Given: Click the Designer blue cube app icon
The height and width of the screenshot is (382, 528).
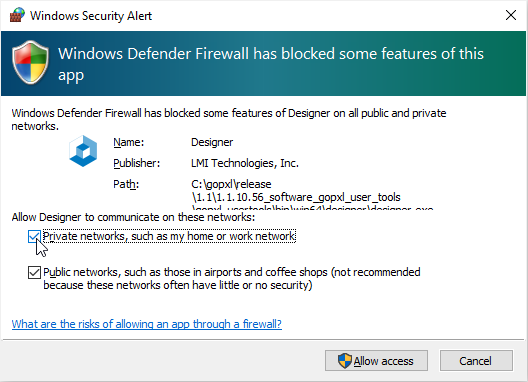Looking at the screenshot, I should pyautogui.click(x=83, y=151).
